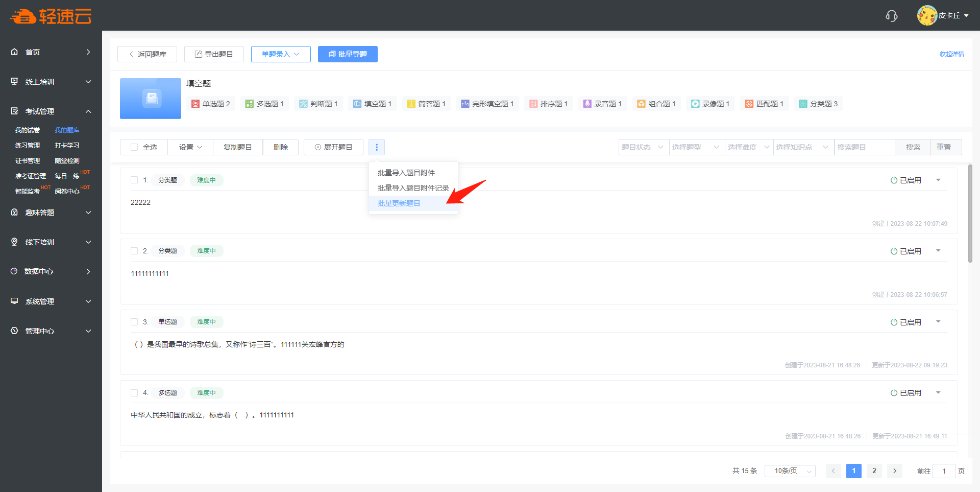Image resolution: width=980 pixels, height=492 pixels.
Task: Click the 单选题 question type icon
Action: (195, 104)
